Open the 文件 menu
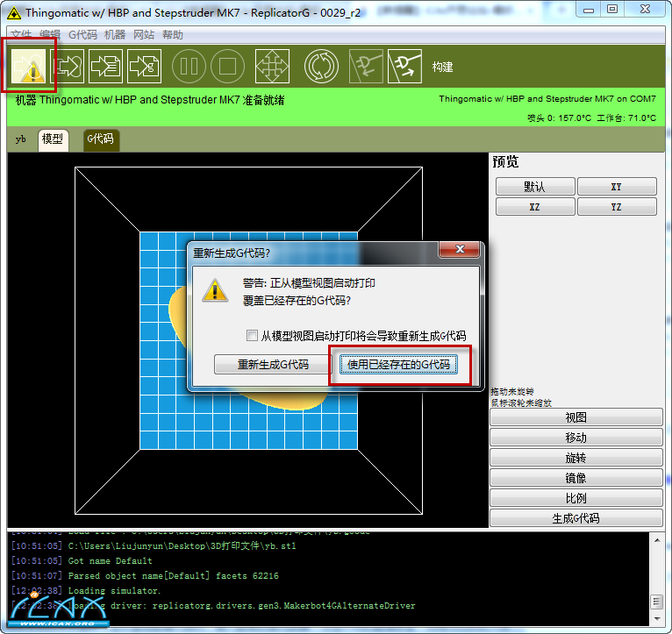The image size is (672, 634). (x=21, y=35)
